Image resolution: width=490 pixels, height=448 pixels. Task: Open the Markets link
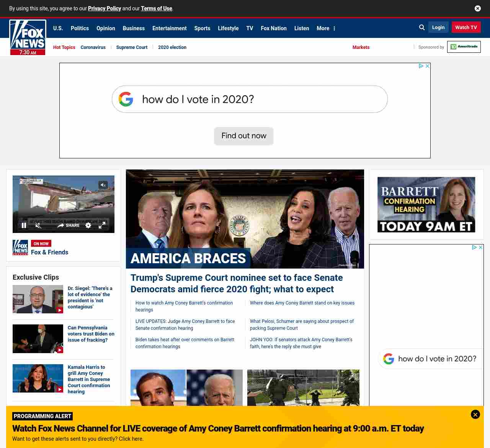[x=361, y=47]
